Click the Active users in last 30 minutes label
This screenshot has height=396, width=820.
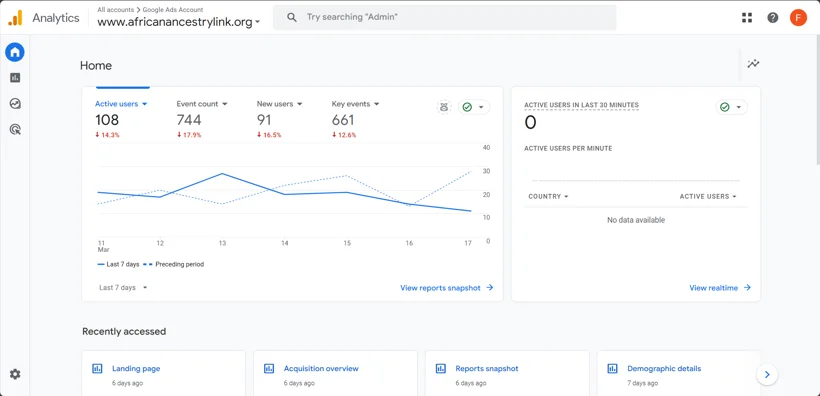coord(581,105)
